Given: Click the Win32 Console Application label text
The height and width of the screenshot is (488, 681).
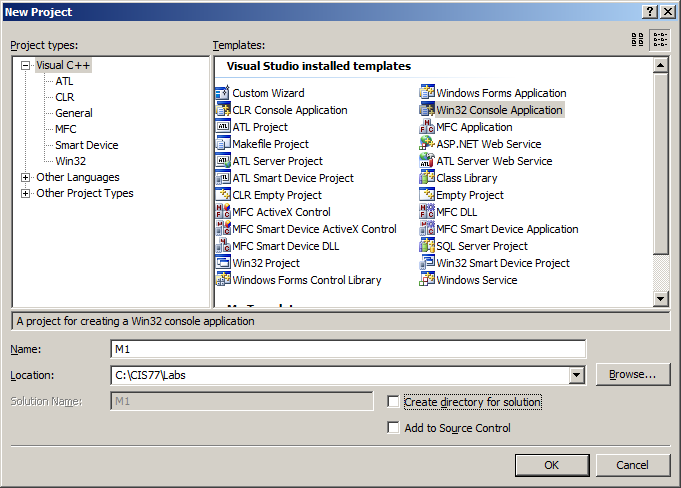Looking at the screenshot, I should tap(499, 110).
